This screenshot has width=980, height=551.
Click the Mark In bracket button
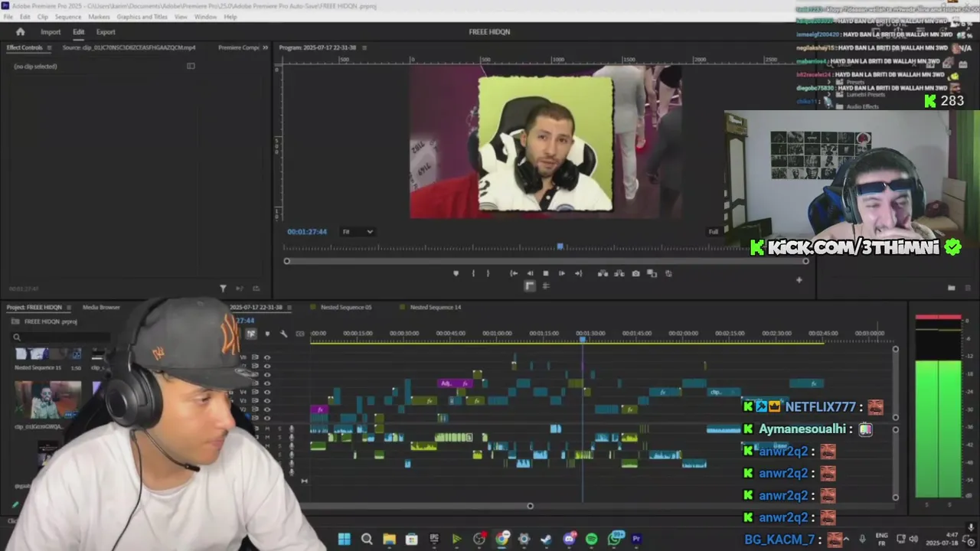click(473, 273)
